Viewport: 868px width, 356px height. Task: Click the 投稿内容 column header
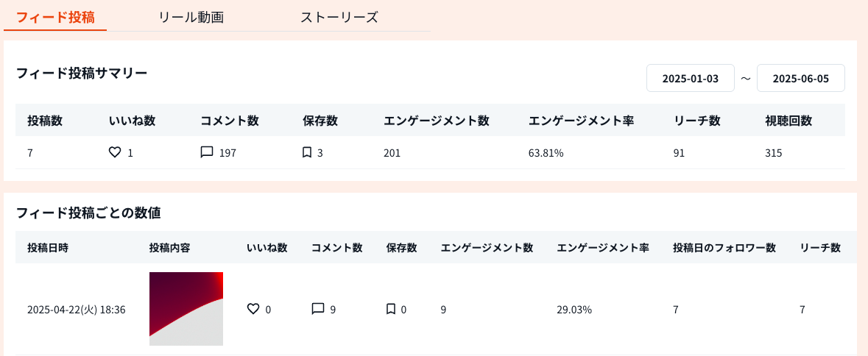pyautogui.click(x=170, y=248)
